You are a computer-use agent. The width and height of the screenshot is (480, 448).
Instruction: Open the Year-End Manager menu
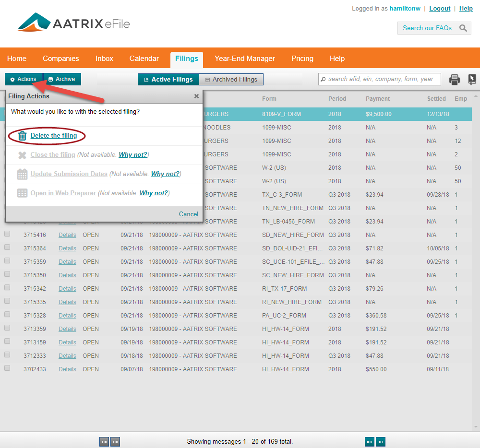tap(244, 59)
